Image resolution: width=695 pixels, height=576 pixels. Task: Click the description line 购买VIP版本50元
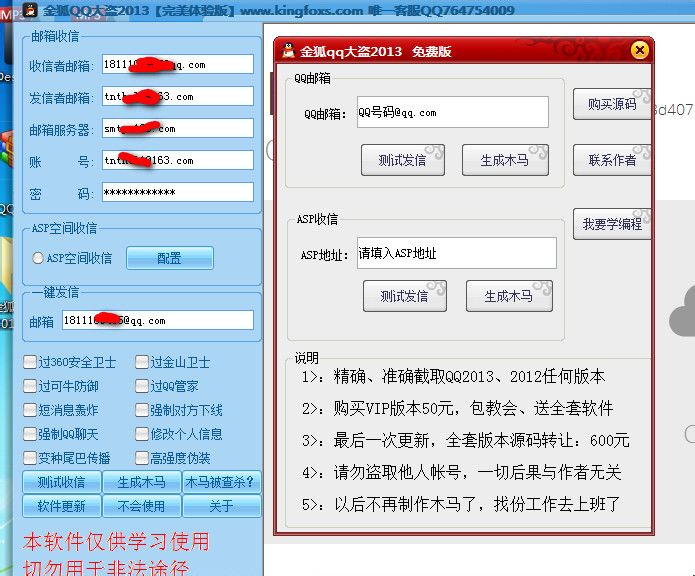pyautogui.click(x=458, y=408)
